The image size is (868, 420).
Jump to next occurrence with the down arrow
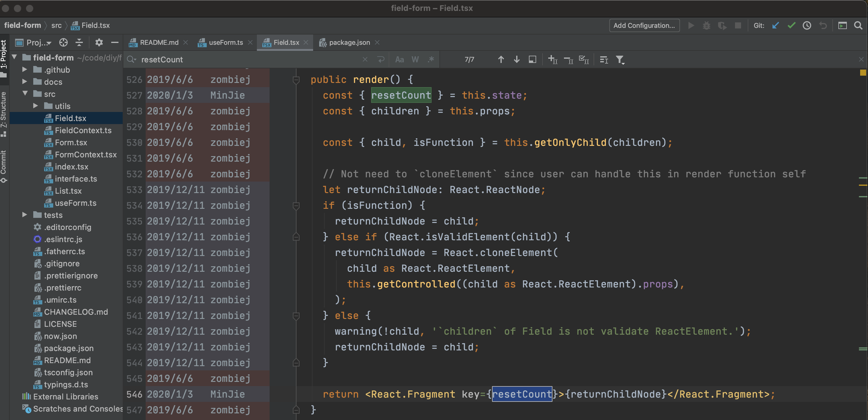(517, 59)
